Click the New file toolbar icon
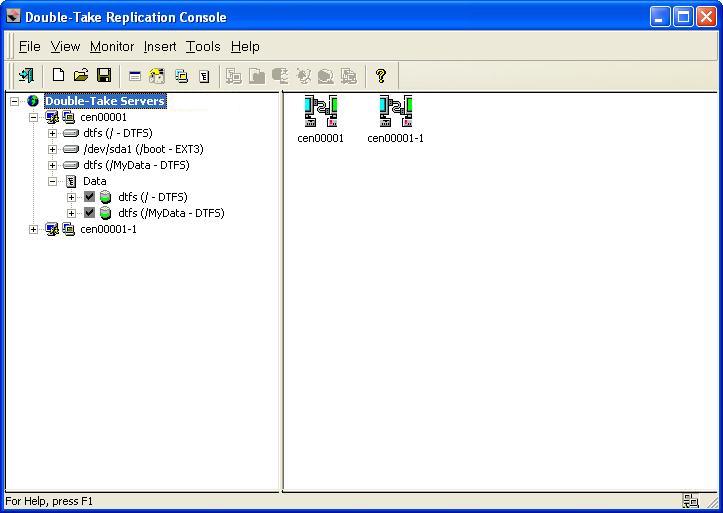 pos(58,75)
